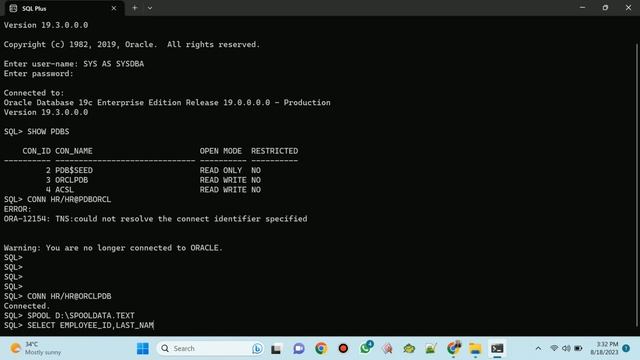Image resolution: width=640 pixels, height=360 pixels.
Task: Click 'Oracle Database 19c Enterprise Edition' line
Action: [x=167, y=102]
